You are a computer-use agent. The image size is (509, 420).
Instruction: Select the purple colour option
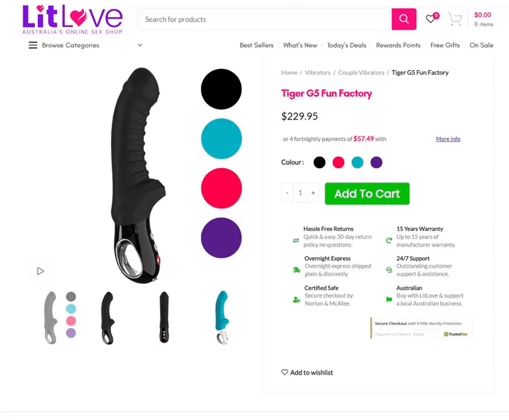(x=376, y=162)
